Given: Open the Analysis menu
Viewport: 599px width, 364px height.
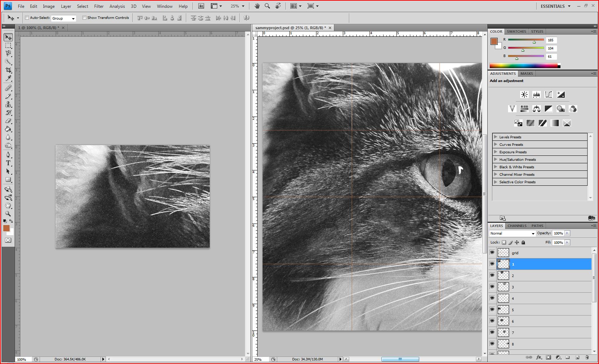Looking at the screenshot, I should (117, 6).
